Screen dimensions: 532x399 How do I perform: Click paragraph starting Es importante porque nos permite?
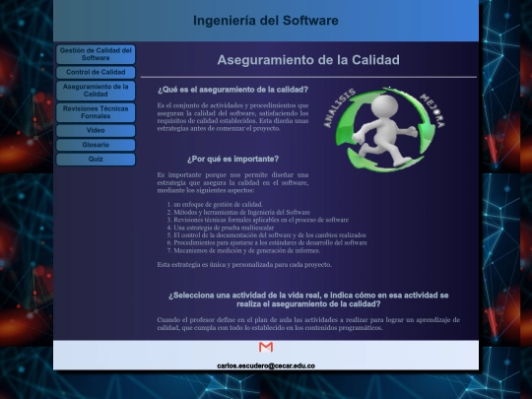tap(233, 182)
